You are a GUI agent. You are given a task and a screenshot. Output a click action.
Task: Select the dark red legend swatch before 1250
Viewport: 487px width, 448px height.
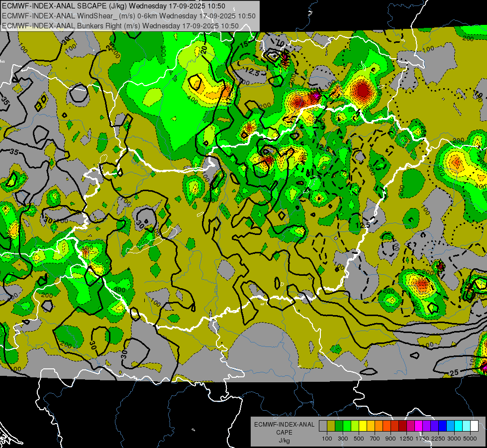(403, 426)
